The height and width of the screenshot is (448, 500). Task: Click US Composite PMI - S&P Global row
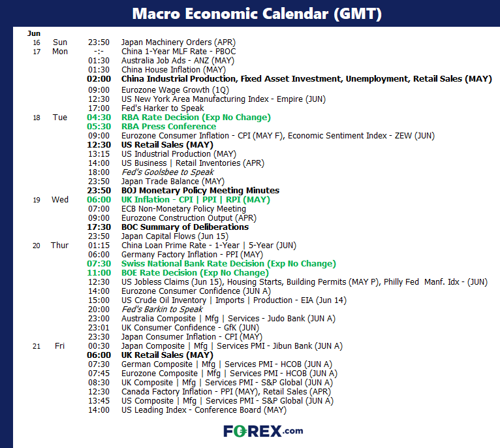(227, 401)
